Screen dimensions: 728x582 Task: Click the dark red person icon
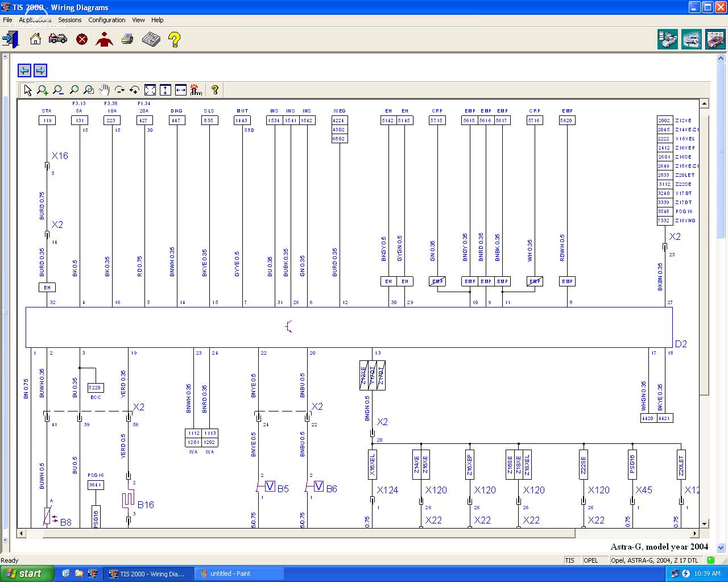coord(104,39)
